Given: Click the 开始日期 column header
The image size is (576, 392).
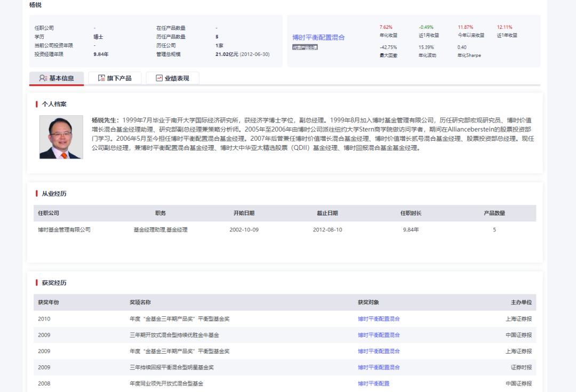Looking at the screenshot, I should pyautogui.click(x=244, y=213).
